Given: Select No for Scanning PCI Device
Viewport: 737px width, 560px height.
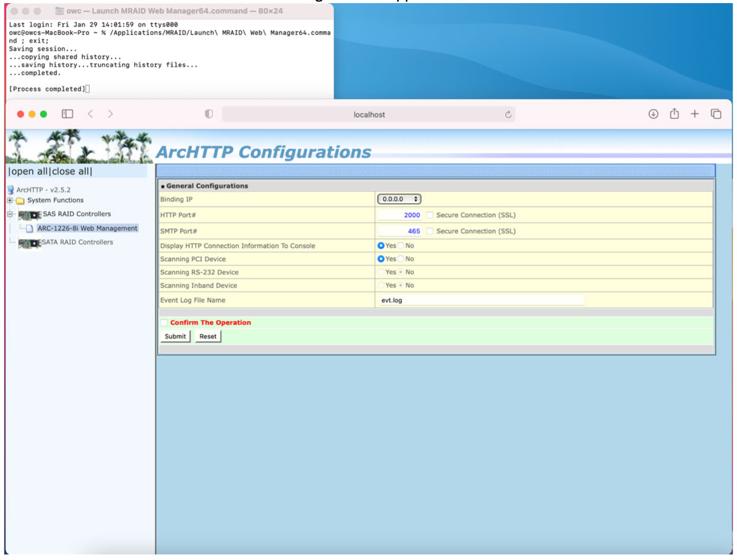Looking at the screenshot, I should click(x=400, y=259).
